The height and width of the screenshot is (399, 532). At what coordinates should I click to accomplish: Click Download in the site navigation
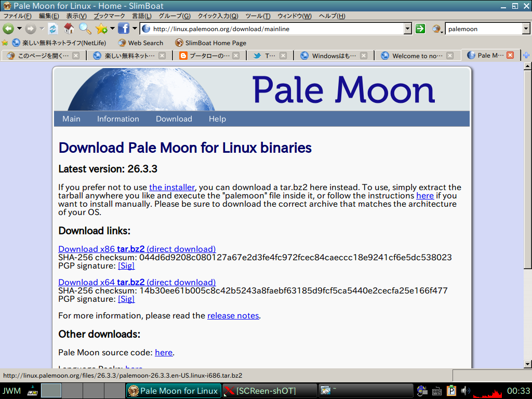pyautogui.click(x=174, y=119)
